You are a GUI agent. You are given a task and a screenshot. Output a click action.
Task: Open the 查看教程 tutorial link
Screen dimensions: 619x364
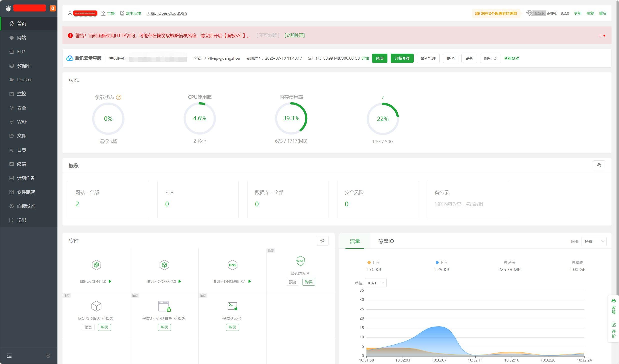pyautogui.click(x=511, y=58)
